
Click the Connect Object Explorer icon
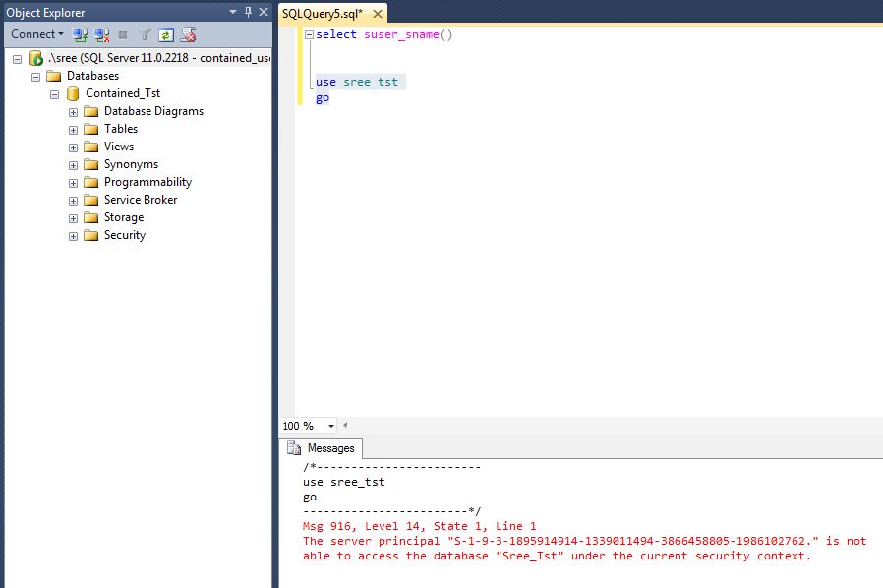tap(81, 34)
